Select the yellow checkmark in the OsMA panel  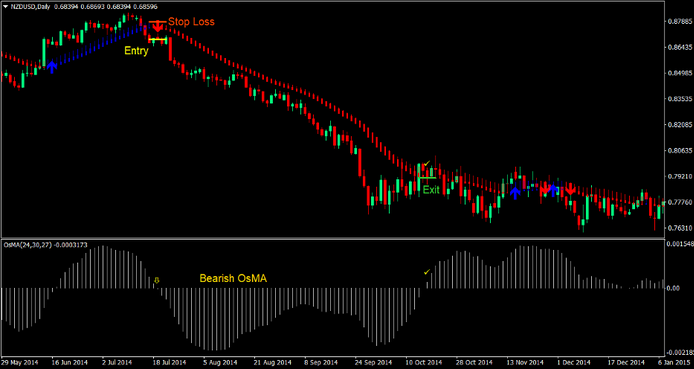click(x=427, y=272)
